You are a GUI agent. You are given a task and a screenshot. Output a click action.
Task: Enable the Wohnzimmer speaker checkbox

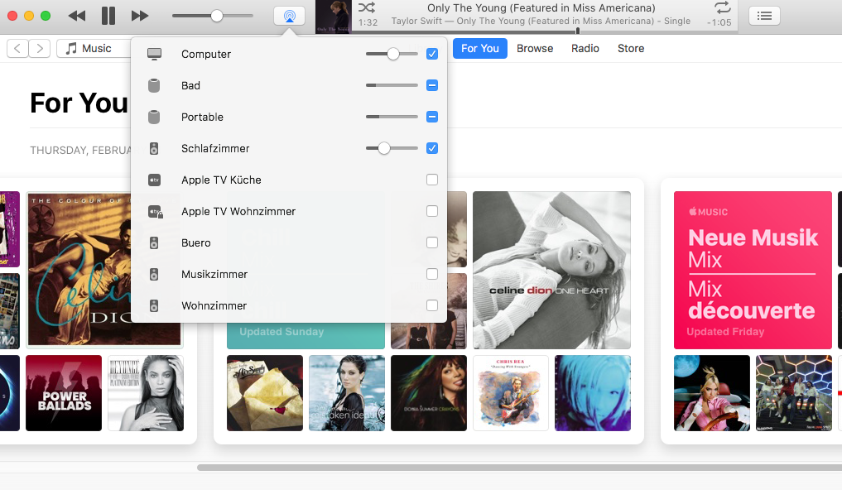click(x=431, y=305)
